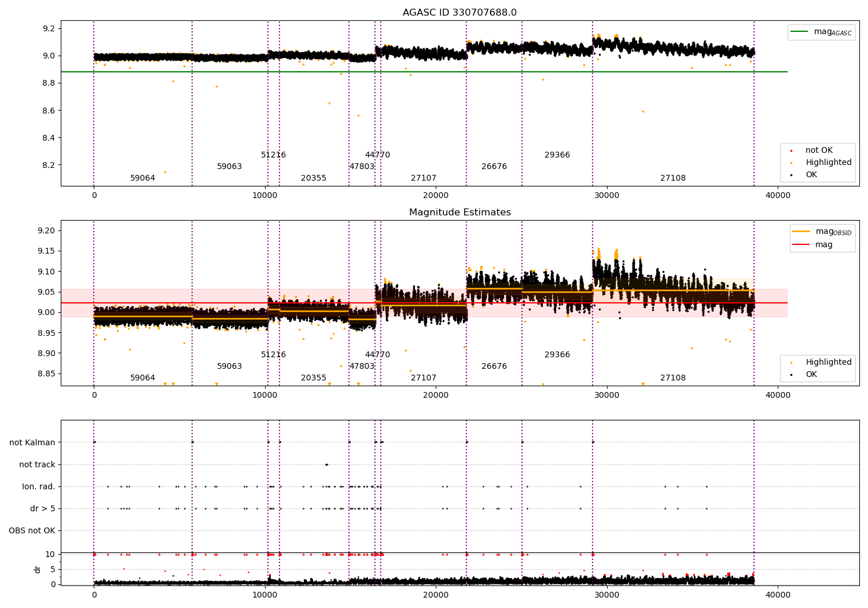This screenshot has height=608, width=868.
Task: Click the "dr > 5" axis label
Action: 43,509
